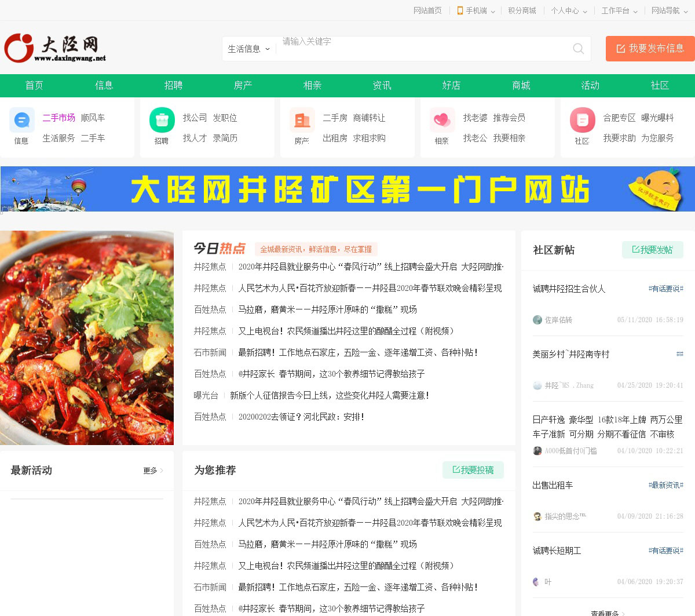Click the 招聘 category icon
The width and height of the screenshot is (695, 616).
(x=162, y=120)
